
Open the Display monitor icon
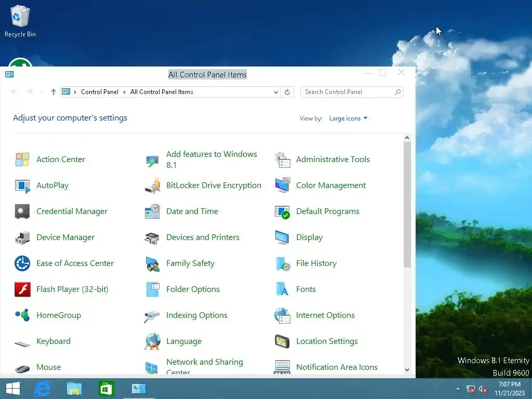pyautogui.click(x=282, y=237)
